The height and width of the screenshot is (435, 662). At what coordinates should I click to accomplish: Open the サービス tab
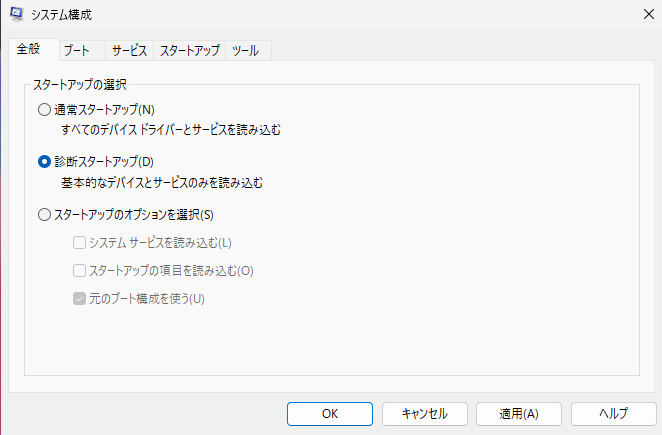tap(130, 51)
